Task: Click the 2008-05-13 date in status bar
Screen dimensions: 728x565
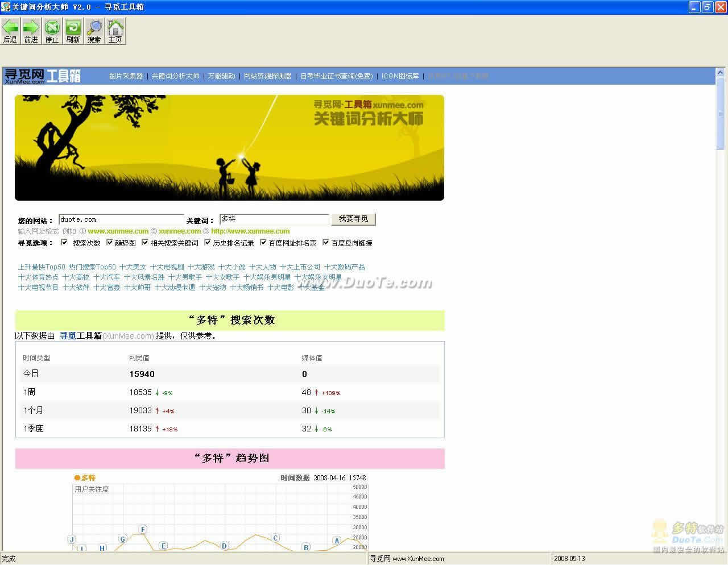Action: (569, 559)
